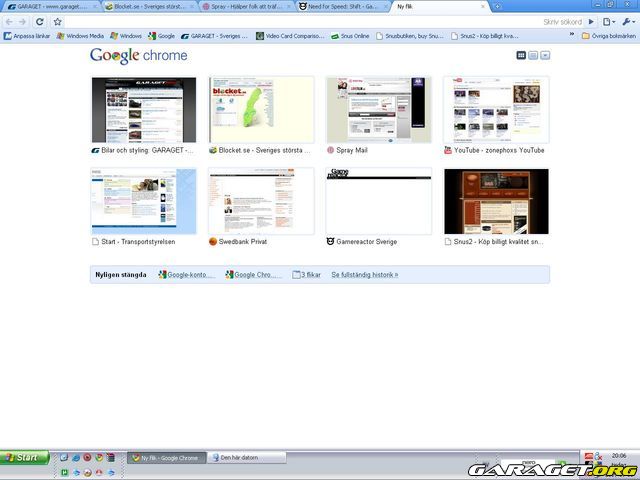Toggle list view on new tab page
This screenshot has width=640, height=480.
click(533, 55)
